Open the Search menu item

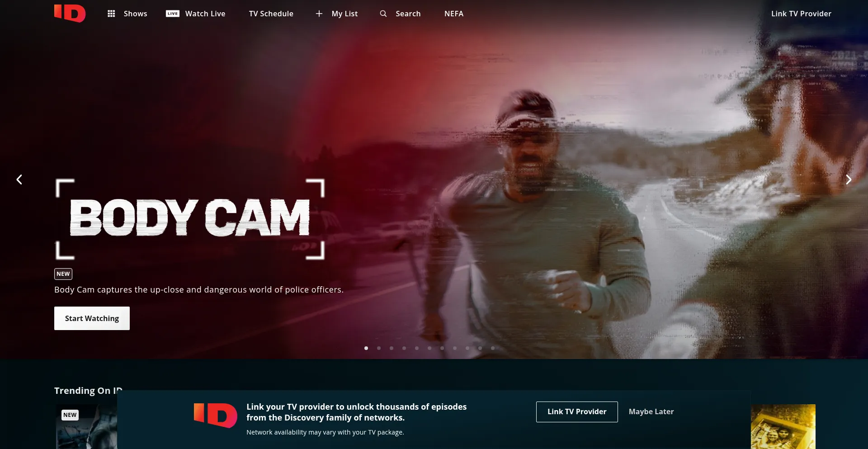(x=408, y=14)
